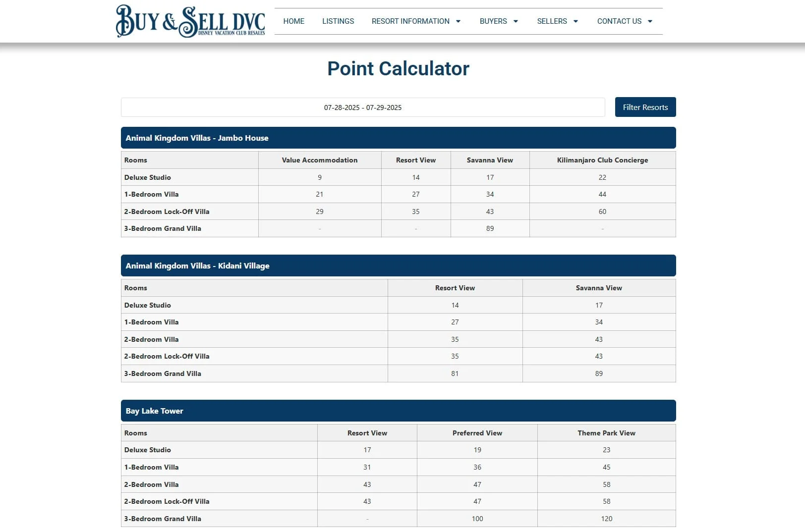Click Jambo House 2-Bedroom Lock-Off value 29
Viewport: 805px width, 532px height.
coord(320,212)
